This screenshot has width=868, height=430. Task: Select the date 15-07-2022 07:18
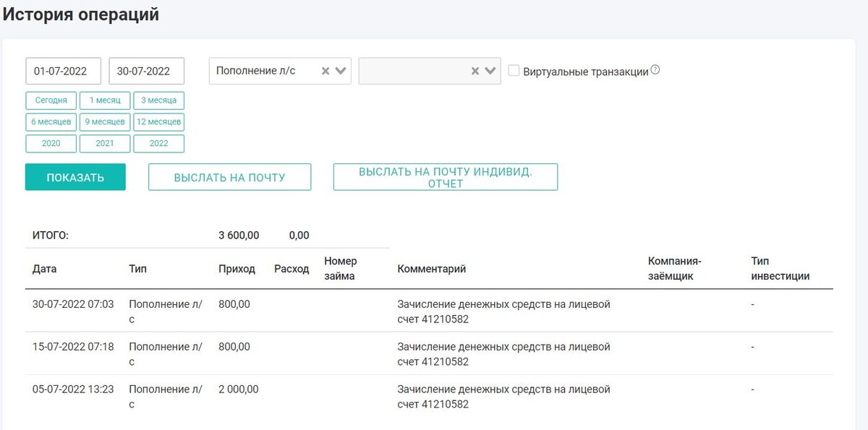coord(73,347)
